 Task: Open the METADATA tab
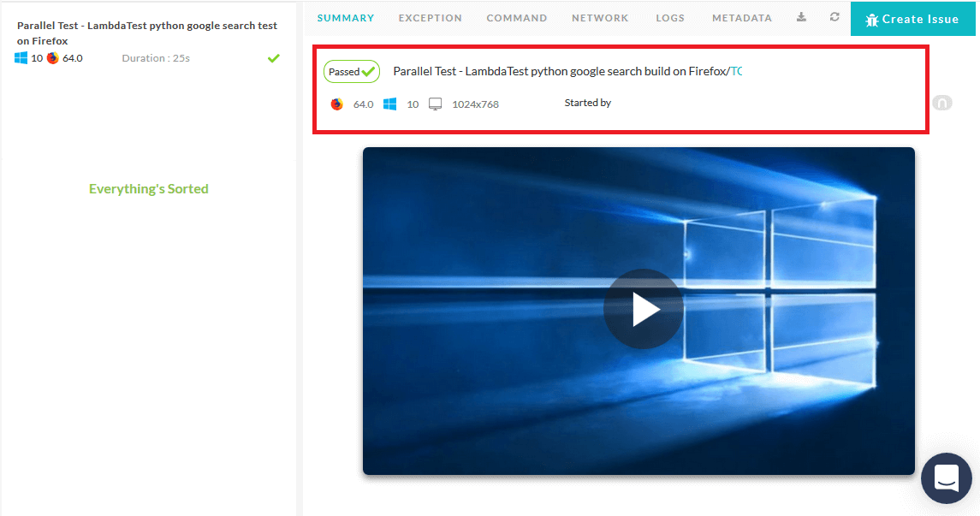click(741, 17)
